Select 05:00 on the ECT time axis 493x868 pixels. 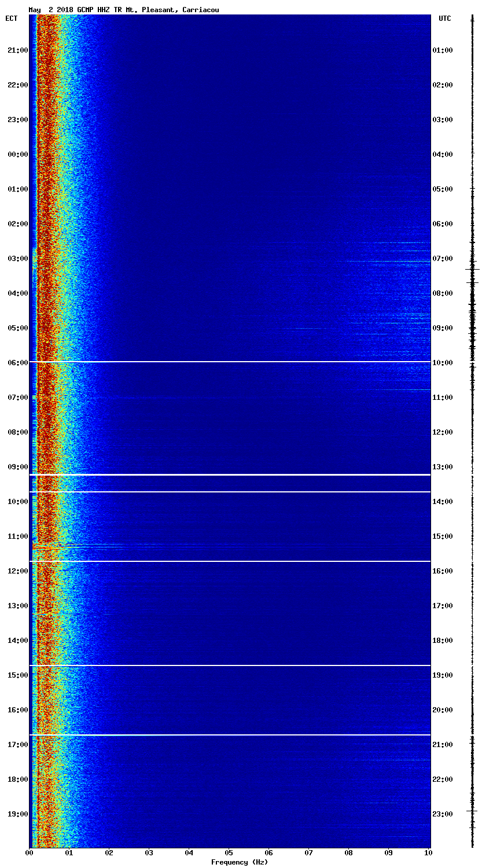17,328
